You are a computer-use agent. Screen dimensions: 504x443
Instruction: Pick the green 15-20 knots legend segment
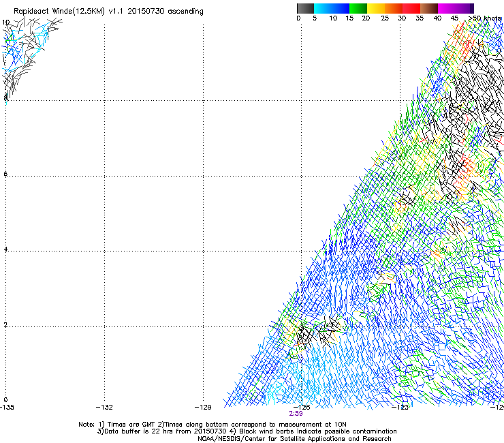(x=358, y=8)
